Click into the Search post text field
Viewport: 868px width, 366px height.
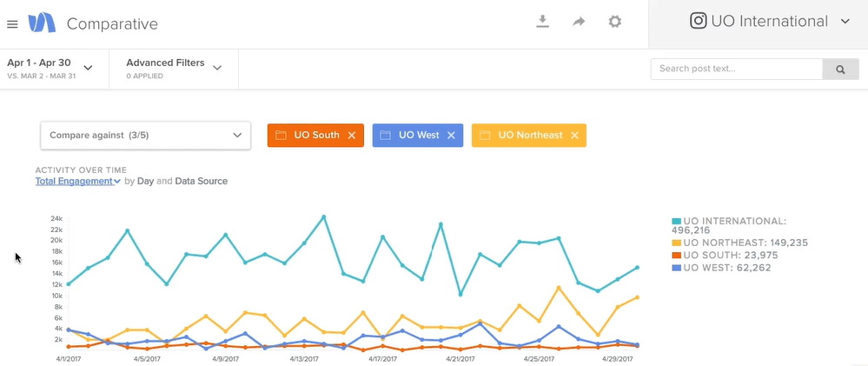[736, 70]
